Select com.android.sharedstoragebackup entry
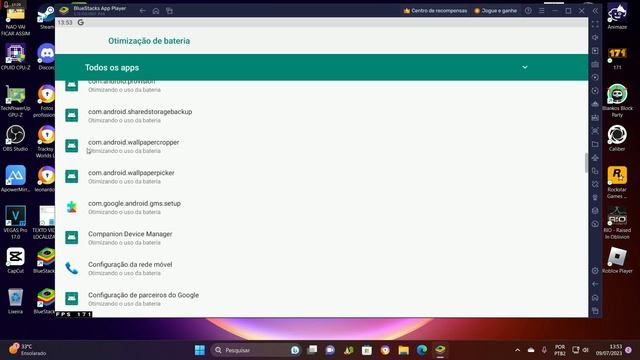640x360 pixels. [322, 116]
